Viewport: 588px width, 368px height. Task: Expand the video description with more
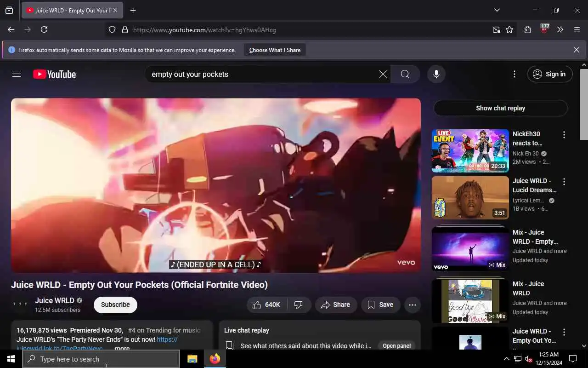122,348
